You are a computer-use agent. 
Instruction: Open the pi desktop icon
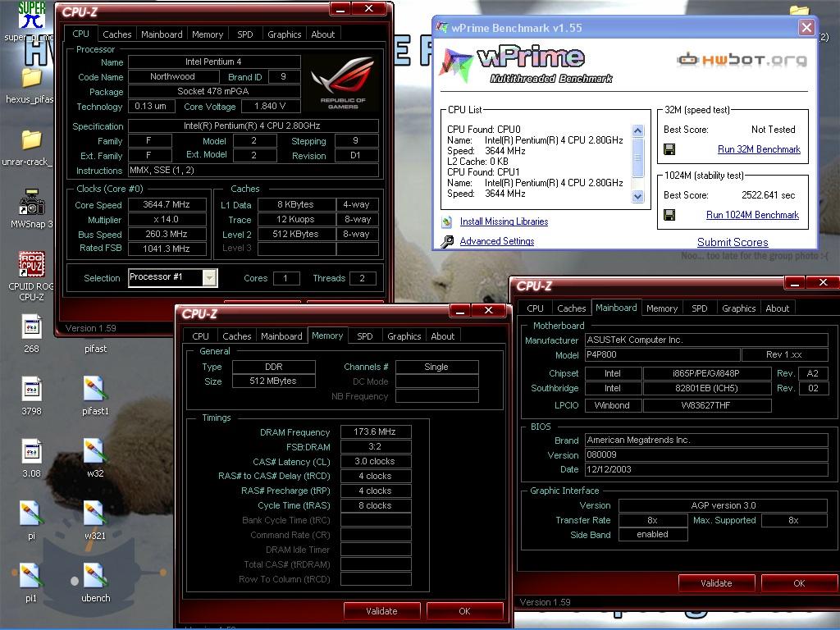(x=31, y=514)
